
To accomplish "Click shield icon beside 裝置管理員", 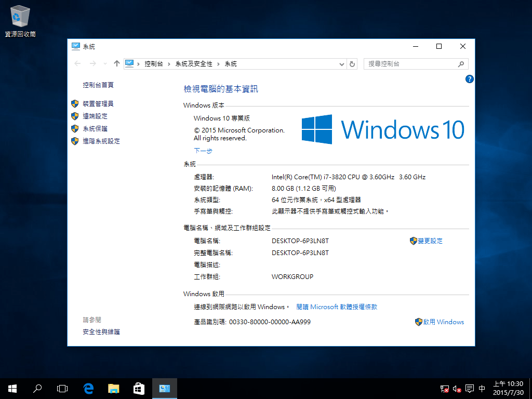I will (75, 104).
